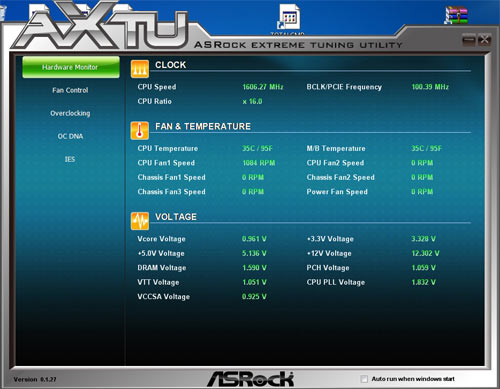Open the Total Commander desktop shortcut
500x389 pixels.
pos(288,18)
